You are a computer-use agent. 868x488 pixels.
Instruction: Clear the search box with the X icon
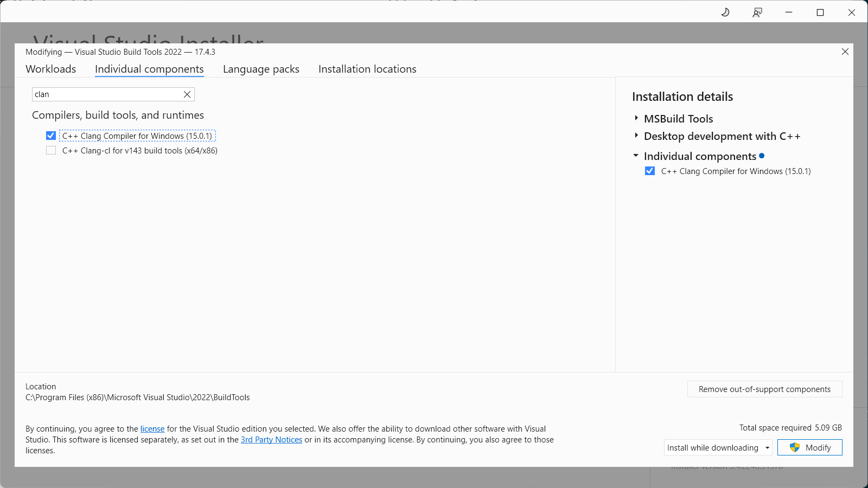coord(187,94)
